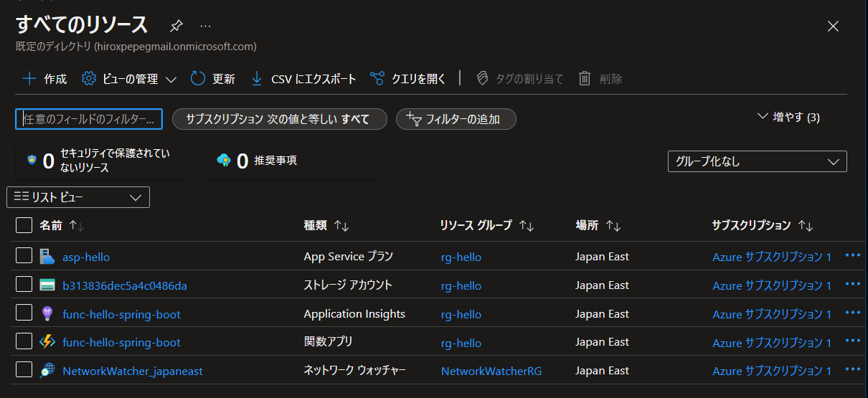Sort by 種類 column
The image size is (868, 398).
[x=326, y=225]
